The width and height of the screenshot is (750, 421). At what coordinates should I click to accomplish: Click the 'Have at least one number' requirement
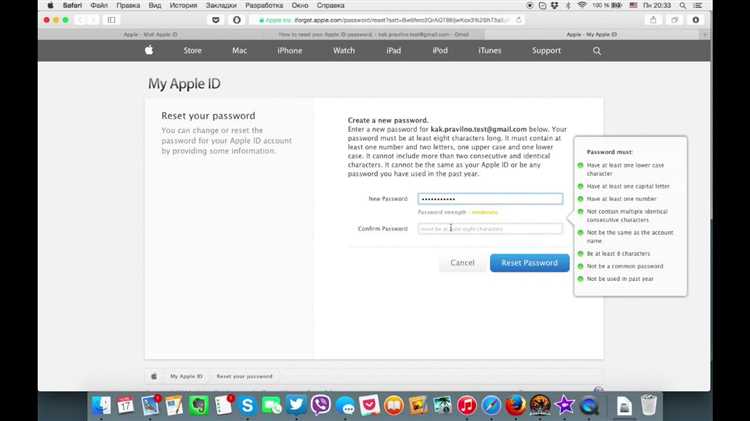[x=621, y=199]
